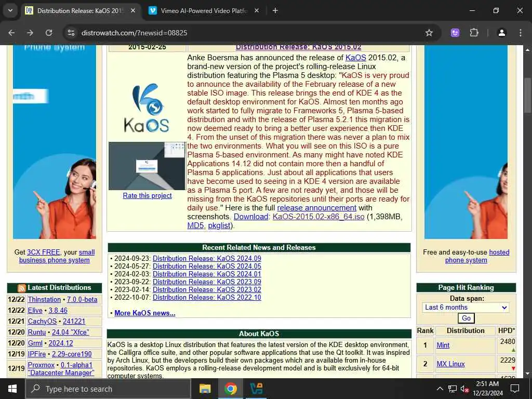Bookmark this page with the star icon

tap(429, 33)
